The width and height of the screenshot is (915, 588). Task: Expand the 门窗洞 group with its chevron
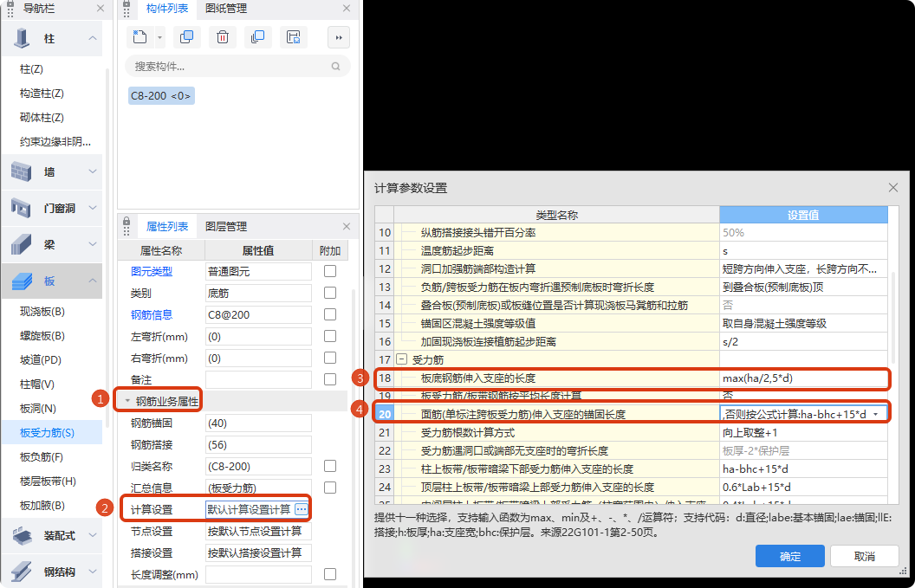pos(92,208)
